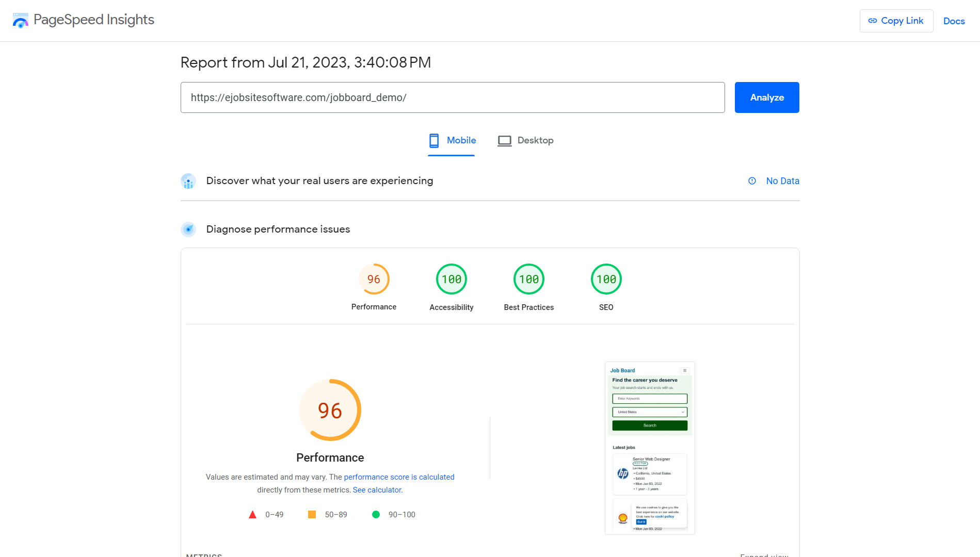The image size is (980, 557).
Task: Click the green 90-100 legend dot
Action: click(376, 514)
